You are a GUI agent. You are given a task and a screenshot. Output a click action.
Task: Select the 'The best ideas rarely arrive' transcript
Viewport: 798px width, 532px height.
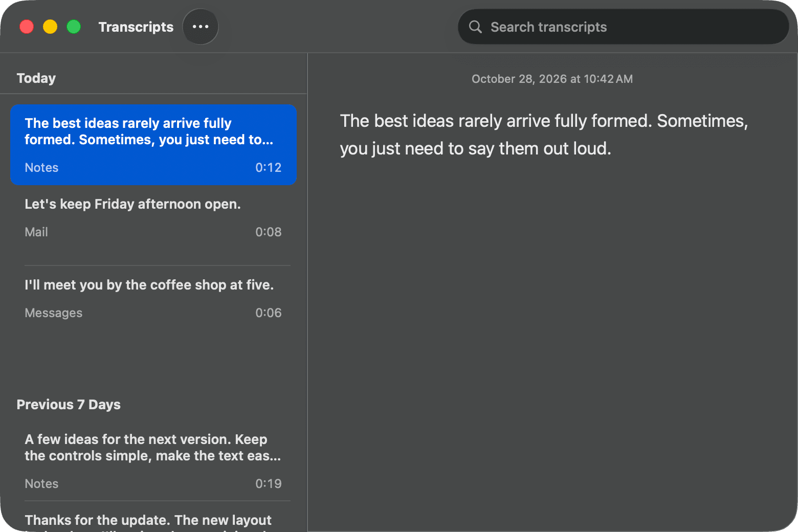click(x=153, y=144)
